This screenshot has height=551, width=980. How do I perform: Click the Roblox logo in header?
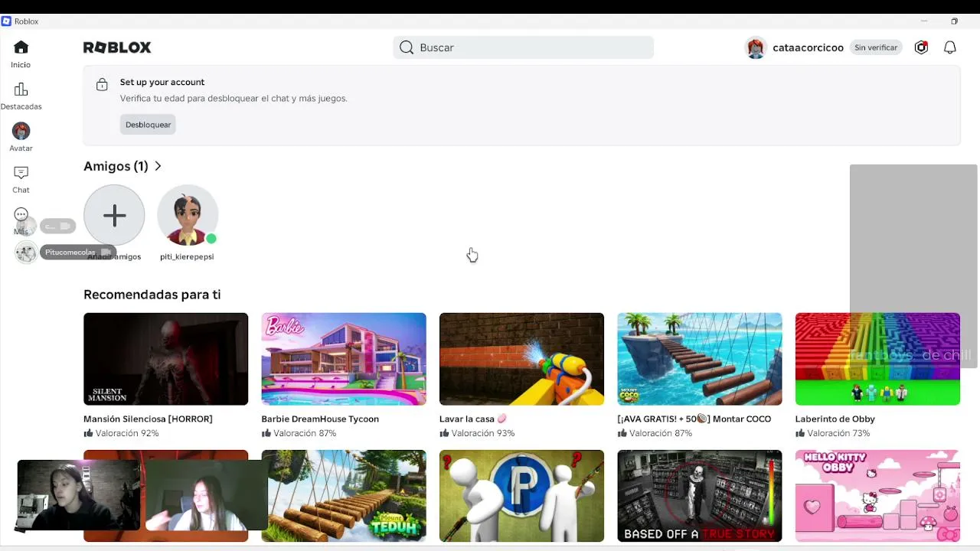click(117, 47)
